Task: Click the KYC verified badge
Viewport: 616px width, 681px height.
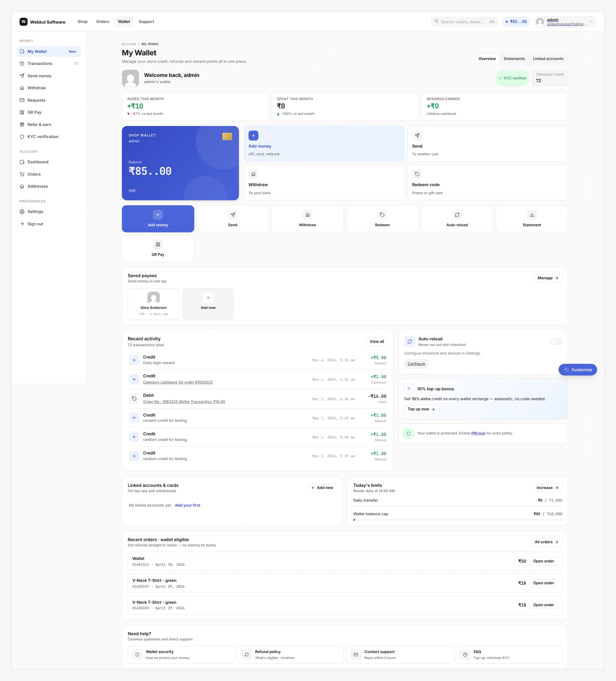Action: (512, 78)
